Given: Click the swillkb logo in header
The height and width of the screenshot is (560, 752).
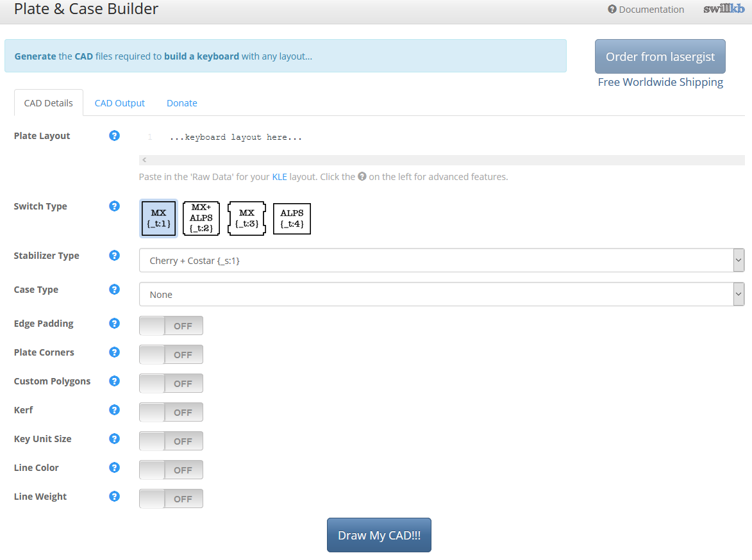Looking at the screenshot, I should point(724,9).
